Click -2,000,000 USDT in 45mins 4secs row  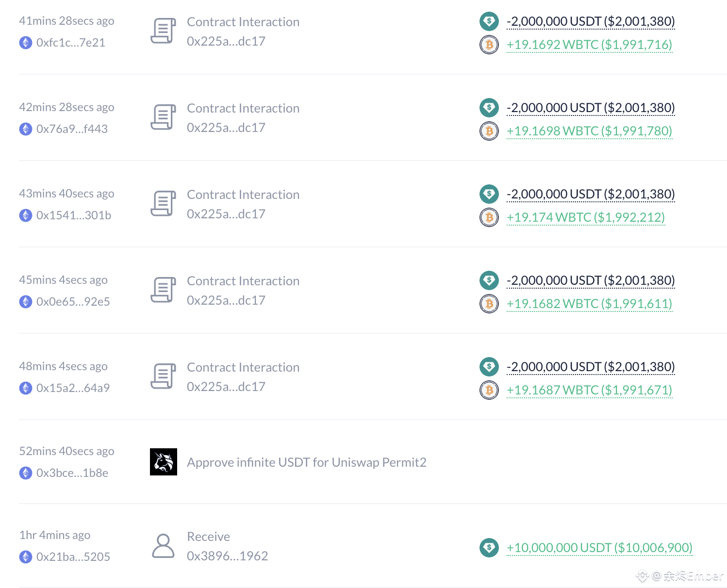pyautogui.click(x=591, y=280)
